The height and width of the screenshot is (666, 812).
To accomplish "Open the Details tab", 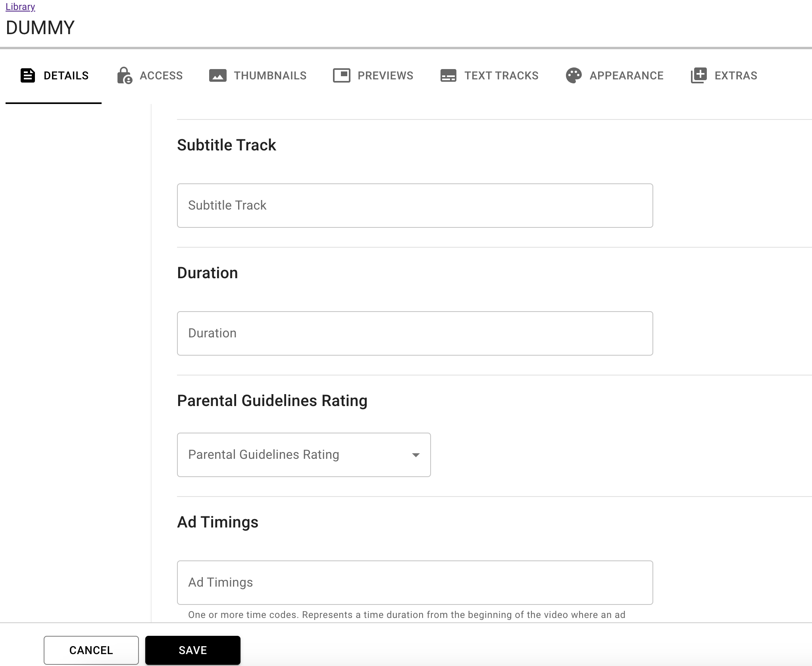I will point(54,75).
